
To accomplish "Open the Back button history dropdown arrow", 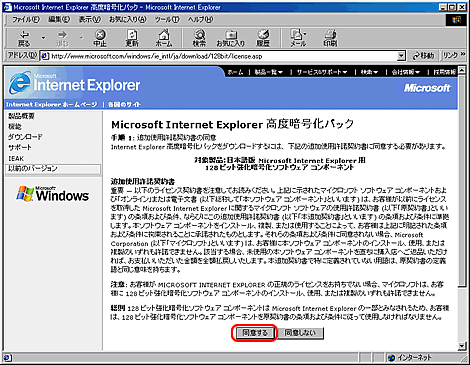I will pos(43,38).
